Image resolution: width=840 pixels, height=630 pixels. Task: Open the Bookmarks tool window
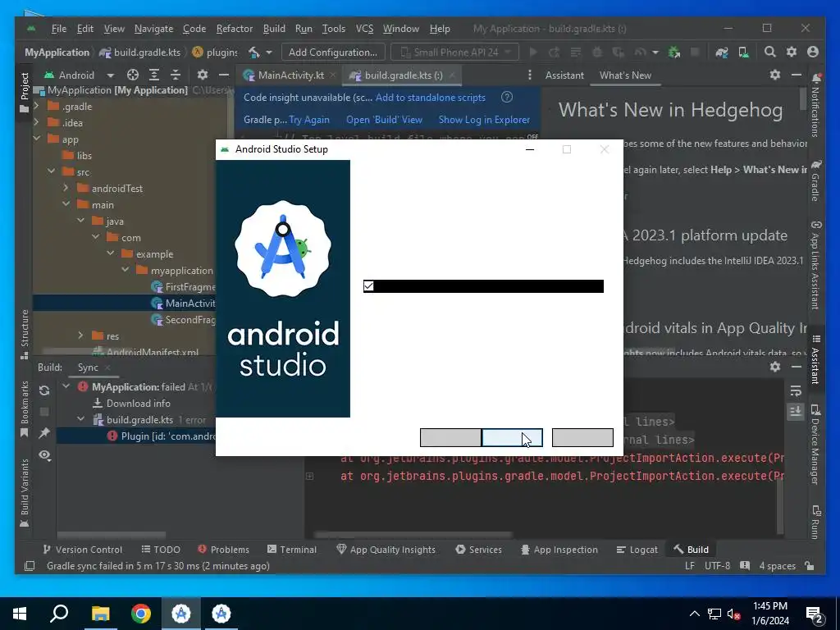pyautogui.click(x=24, y=410)
